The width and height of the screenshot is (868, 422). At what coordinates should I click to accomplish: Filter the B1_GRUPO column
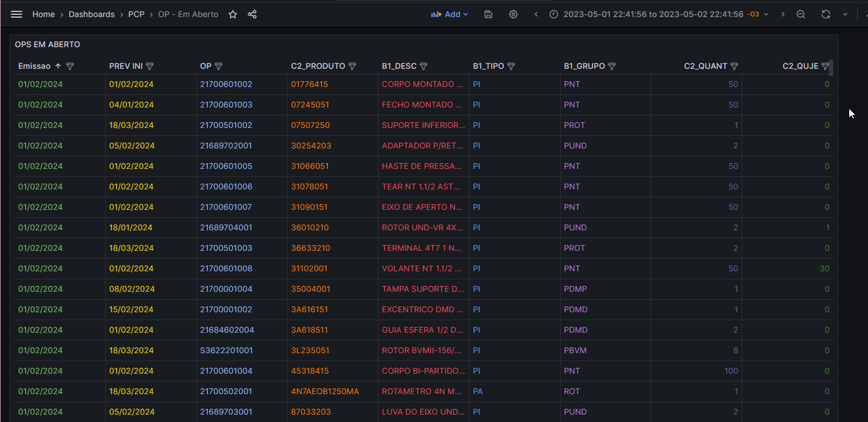tap(612, 66)
